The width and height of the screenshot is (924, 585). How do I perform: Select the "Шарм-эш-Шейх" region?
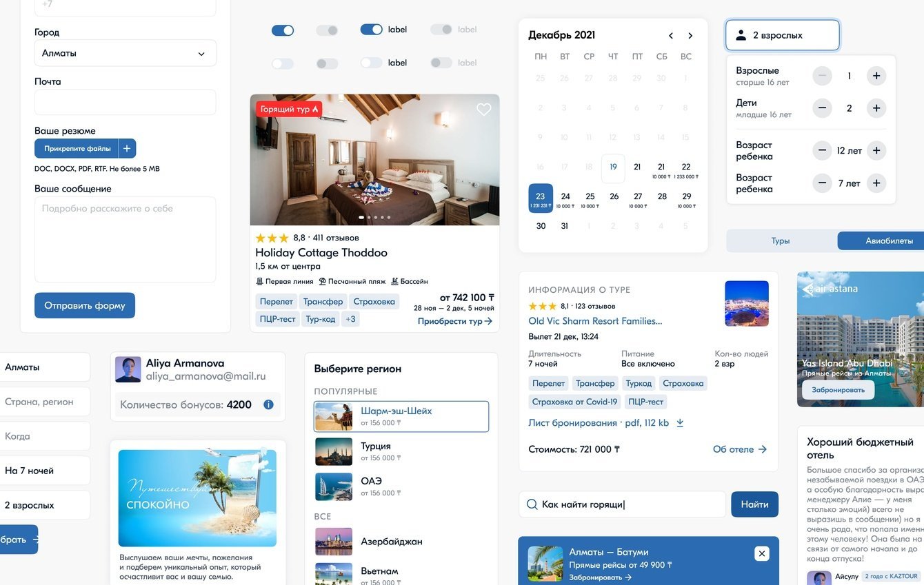tap(401, 416)
